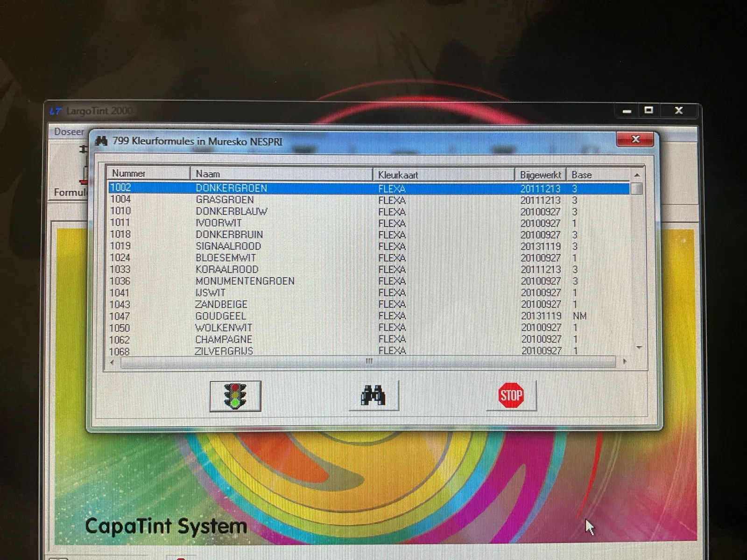Click FLEXA in the IVOORWIT row
This screenshot has width=747, height=560.
pos(392,223)
